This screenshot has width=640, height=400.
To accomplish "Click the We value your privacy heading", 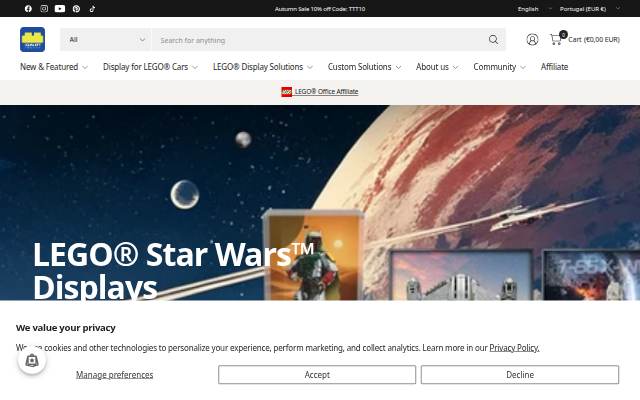I will click(x=66, y=328).
